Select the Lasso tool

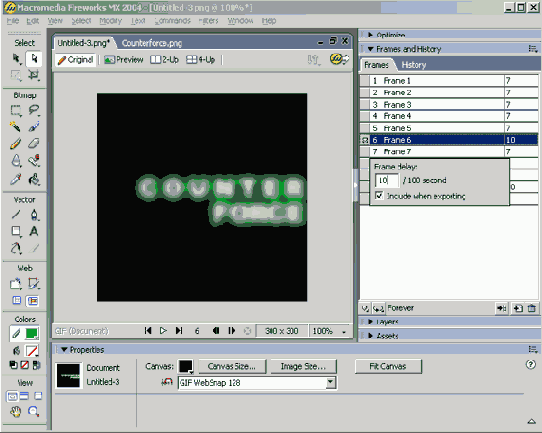pyautogui.click(x=34, y=110)
